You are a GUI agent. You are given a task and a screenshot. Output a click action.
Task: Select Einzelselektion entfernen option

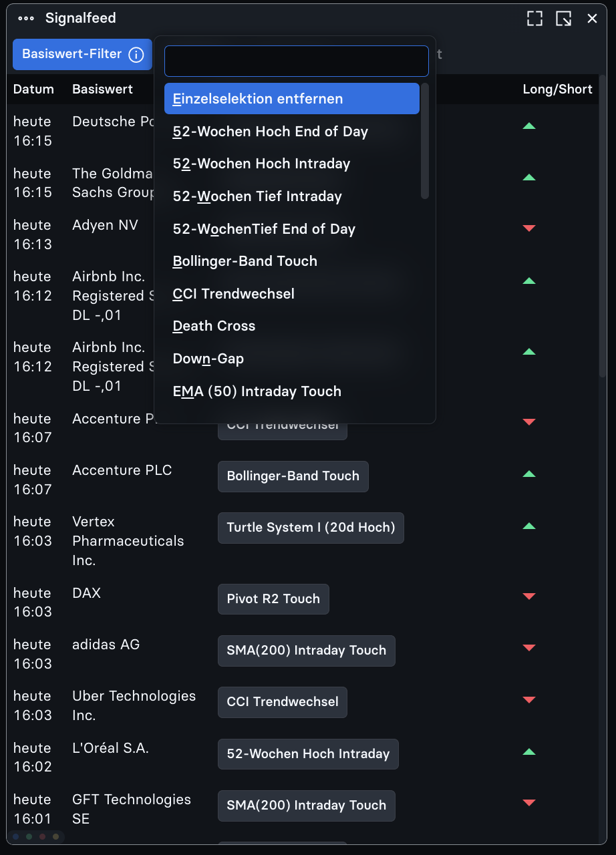click(292, 99)
